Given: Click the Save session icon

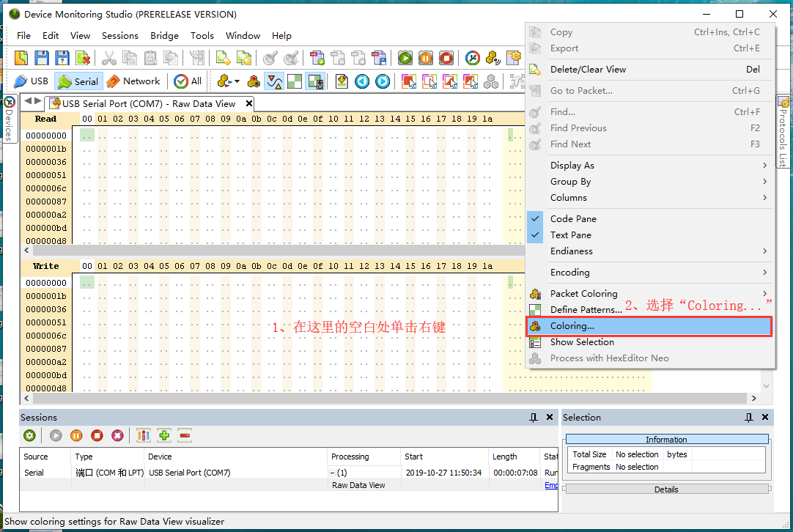Looking at the screenshot, I should 42,57.
